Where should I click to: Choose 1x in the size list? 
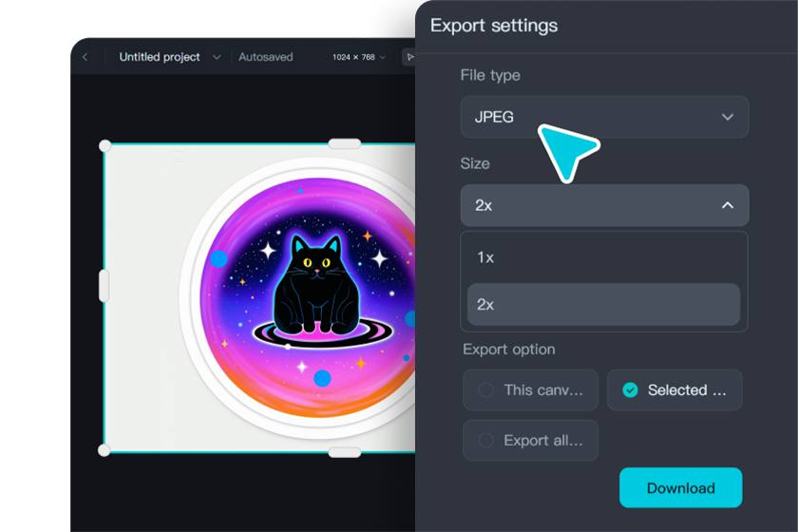click(x=603, y=257)
